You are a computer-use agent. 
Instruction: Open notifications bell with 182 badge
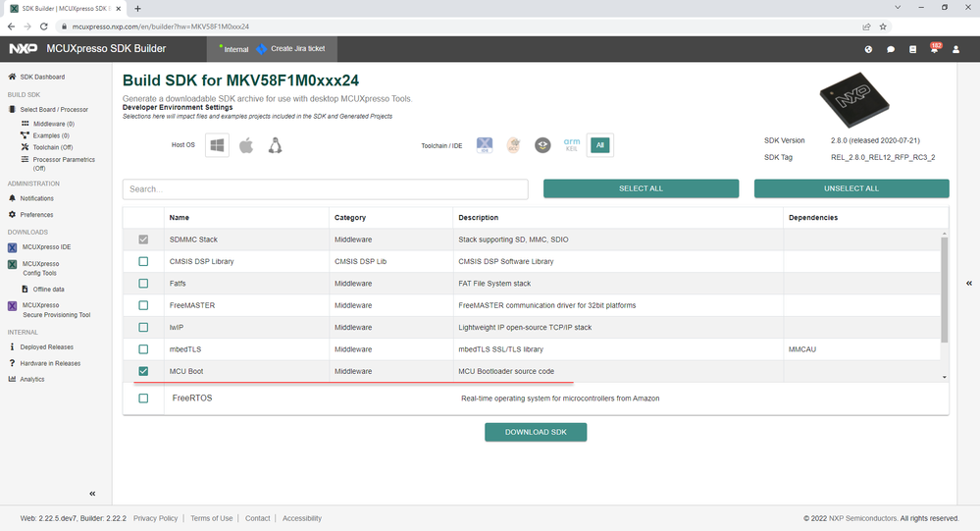tap(935, 48)
